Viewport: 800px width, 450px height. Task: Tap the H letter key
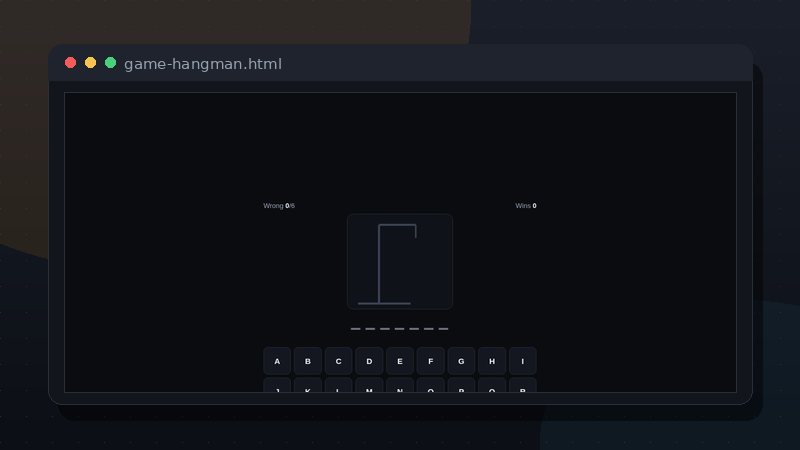[x=492, y=361]
